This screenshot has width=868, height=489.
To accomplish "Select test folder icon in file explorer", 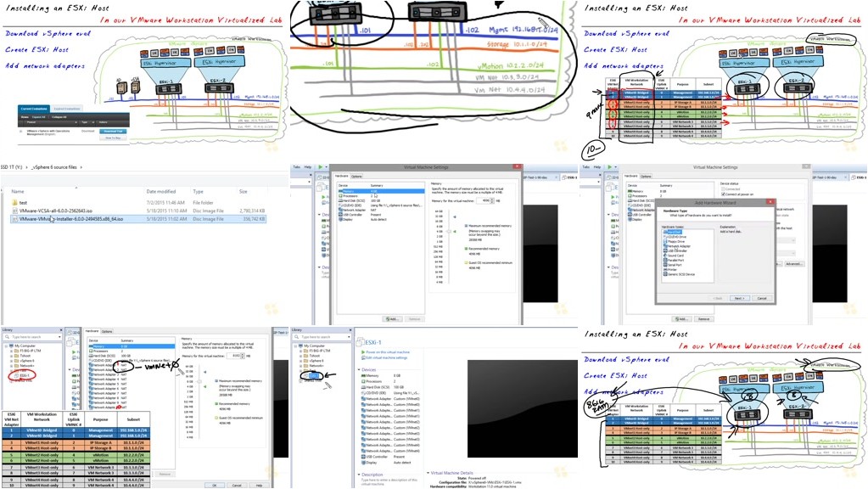I will click(14, 203).
